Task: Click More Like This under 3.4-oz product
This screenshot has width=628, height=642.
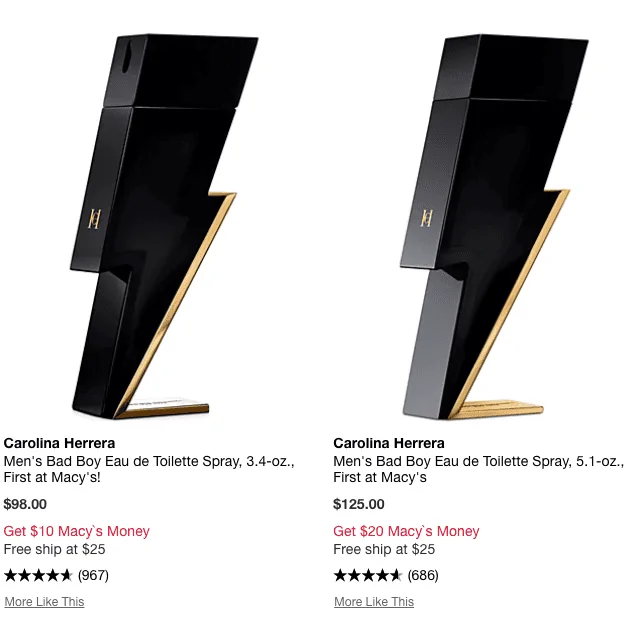Action: pyautogui.click(x=44, y=602)
